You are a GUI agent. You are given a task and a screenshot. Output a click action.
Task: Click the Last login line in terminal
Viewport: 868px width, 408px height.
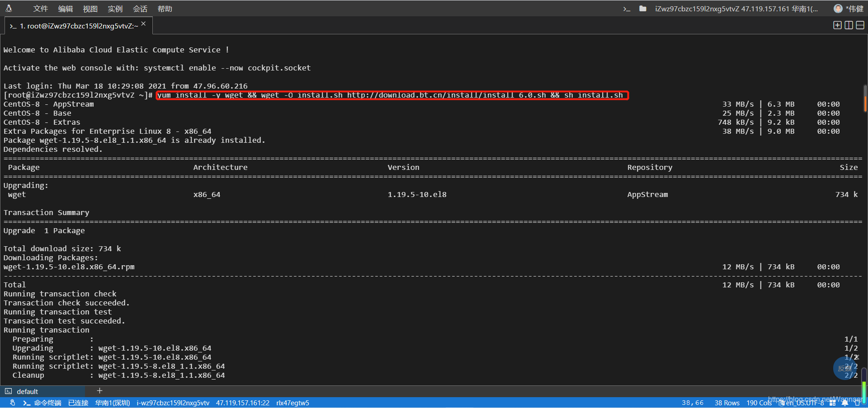pyautogui.click(x=125, y=86)
